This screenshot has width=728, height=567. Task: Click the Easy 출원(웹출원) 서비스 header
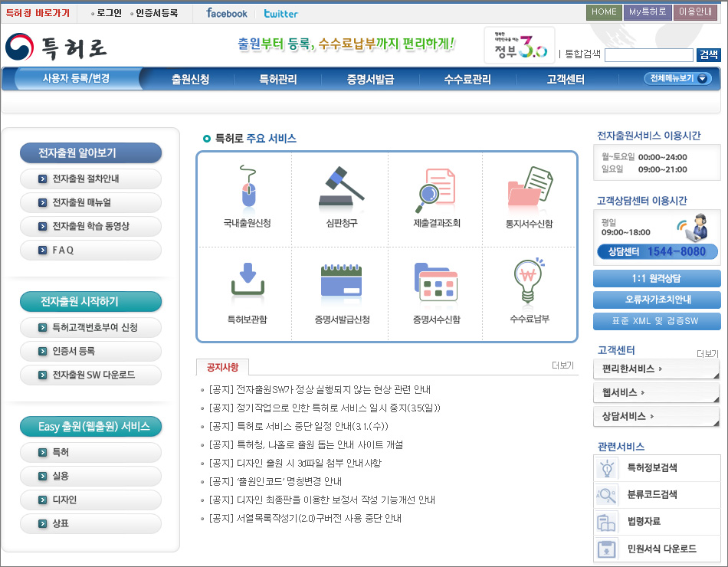[x=90, y=427]
